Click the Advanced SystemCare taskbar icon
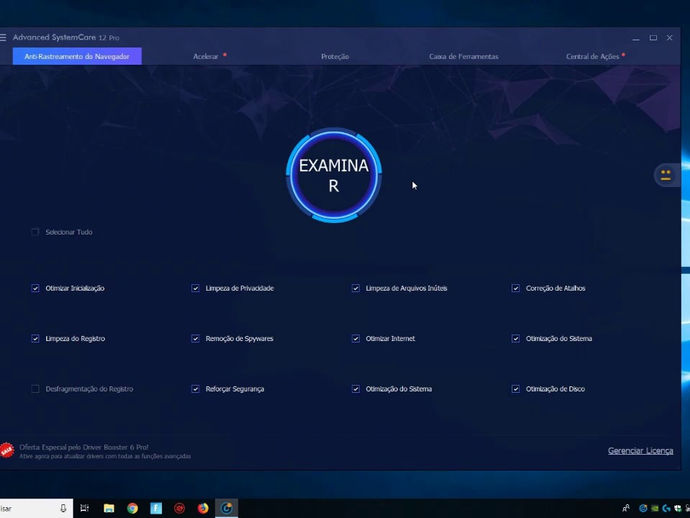Viewport: 690px width, 518px height. pyautogui.click(x=227, y=508)
